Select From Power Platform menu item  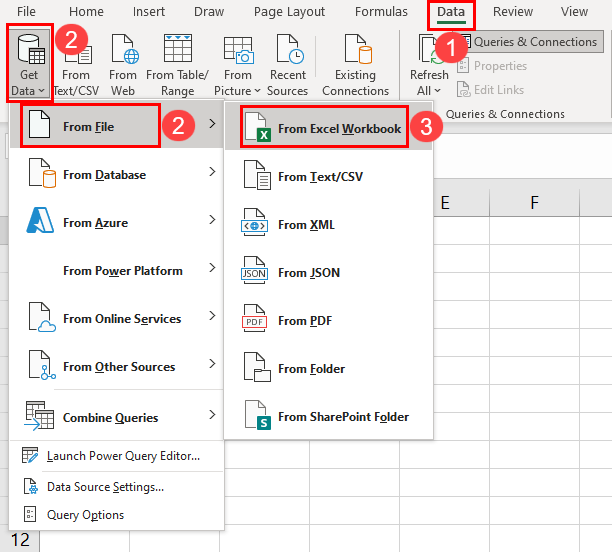(x=117, y=270)
